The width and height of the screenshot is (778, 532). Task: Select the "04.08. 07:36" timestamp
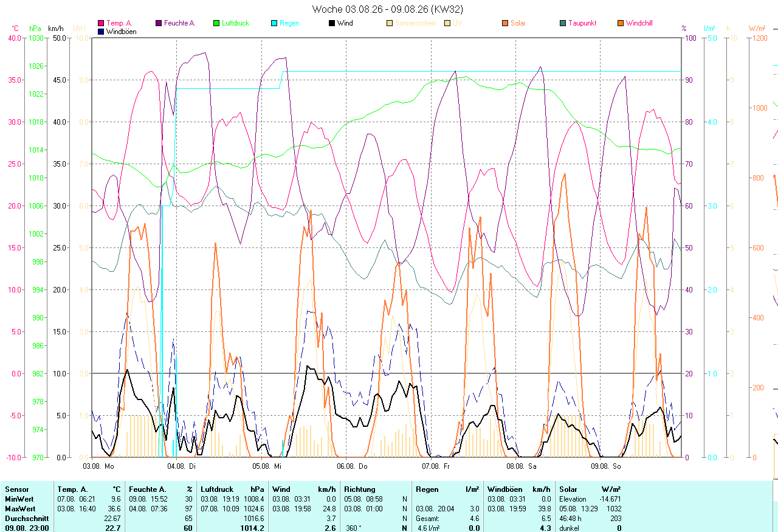pyautogui.click(x=148, y=509)
